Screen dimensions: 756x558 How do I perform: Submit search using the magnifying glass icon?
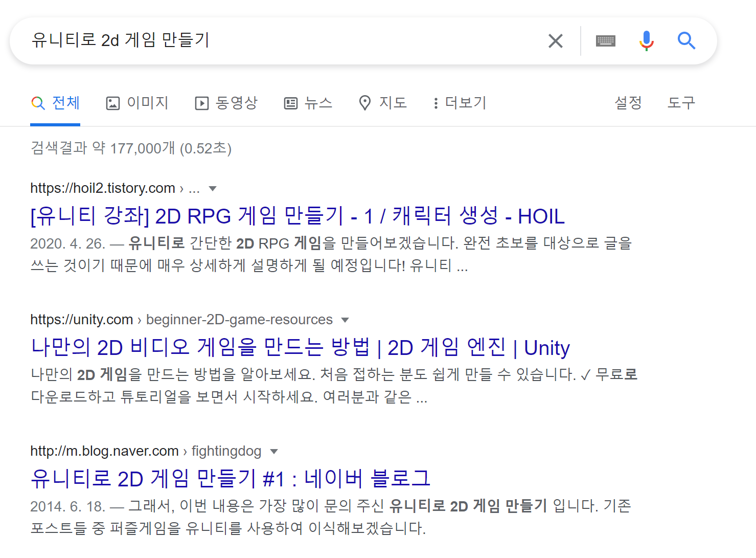(686, 40)
